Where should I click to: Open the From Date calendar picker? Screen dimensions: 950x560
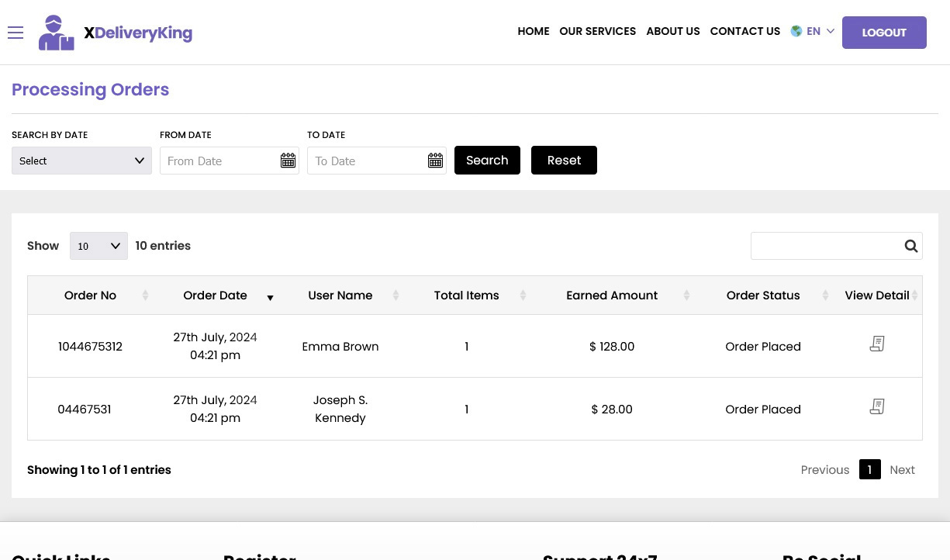coord(288,161)
